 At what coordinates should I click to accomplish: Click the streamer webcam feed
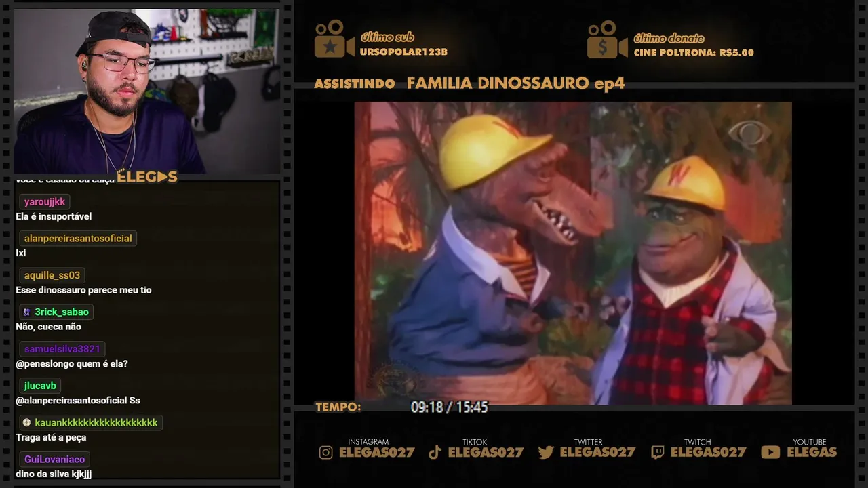tap(146, 91)
